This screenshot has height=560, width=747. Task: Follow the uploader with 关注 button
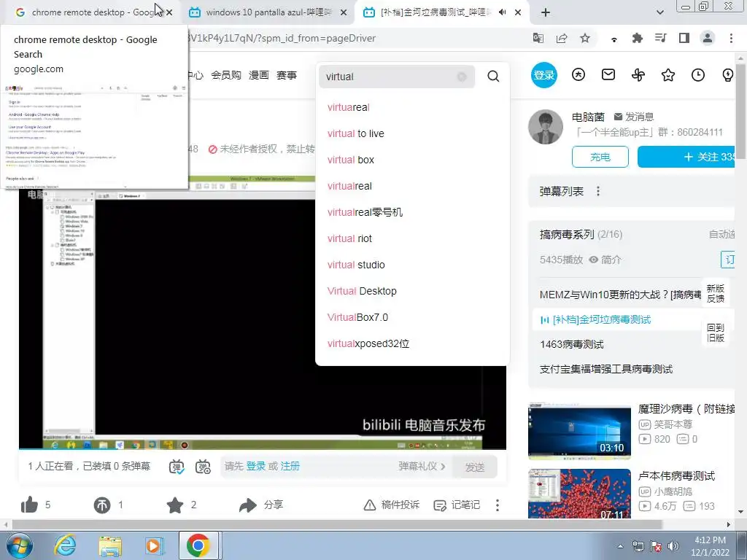click(687, 157)
